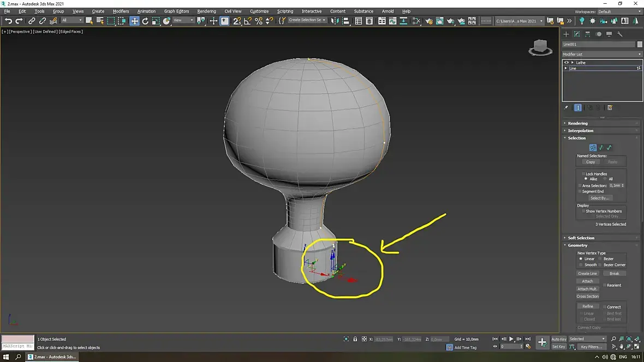Activate the Select and Rotate tool
Screen dimensions: 644x362
click(x=145, y=21)
